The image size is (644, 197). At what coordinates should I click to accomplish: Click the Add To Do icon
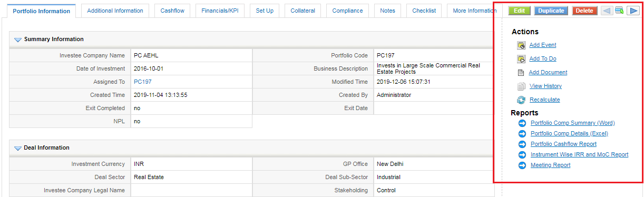point(521,59)
